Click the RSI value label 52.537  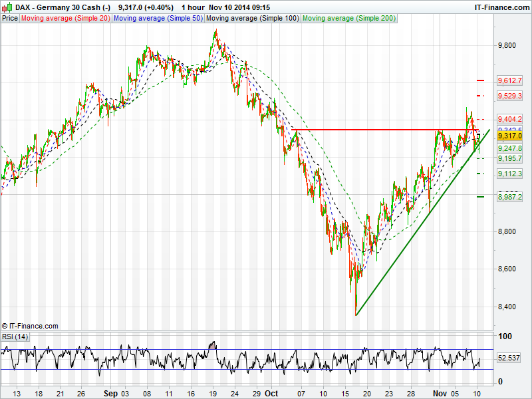[x=509, y=358]
